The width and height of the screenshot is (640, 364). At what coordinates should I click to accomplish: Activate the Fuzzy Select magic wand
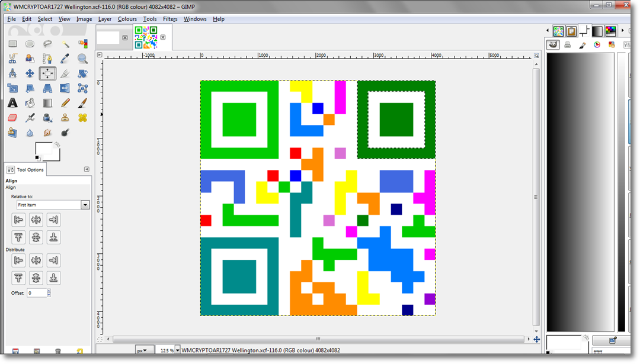pos(65,44)
